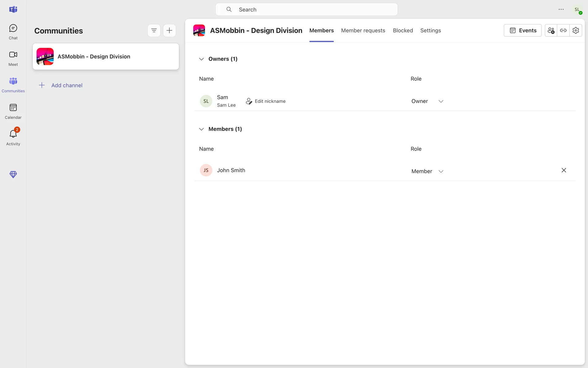The image size is (588, 368).
Task: Open the Chat section in sidebar
Action: coord(13,32)
